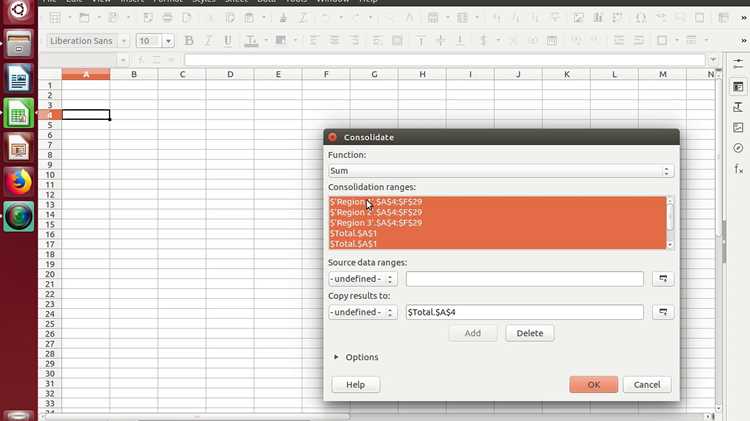Click the Paste icon in the toolbar

point(250,18)
